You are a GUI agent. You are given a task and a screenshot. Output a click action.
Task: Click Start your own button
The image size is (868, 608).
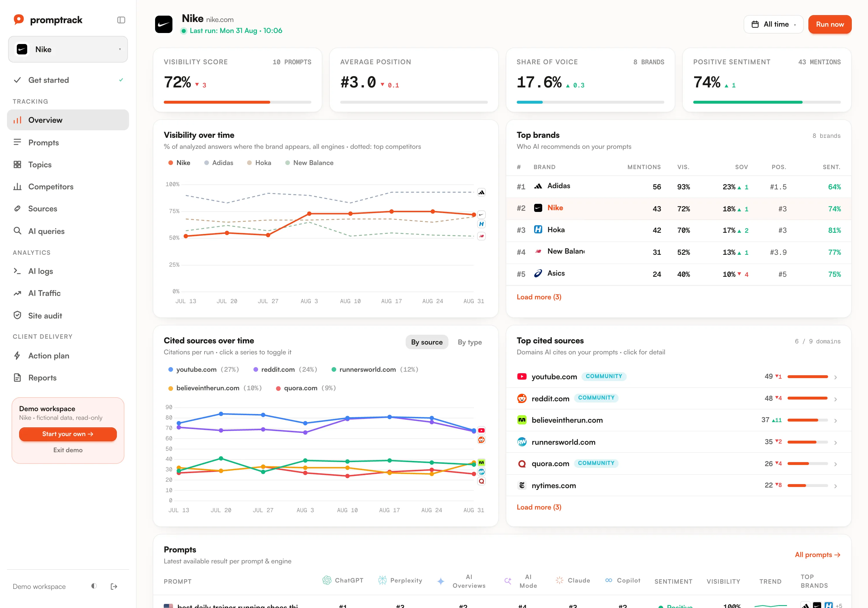(68, 434)
